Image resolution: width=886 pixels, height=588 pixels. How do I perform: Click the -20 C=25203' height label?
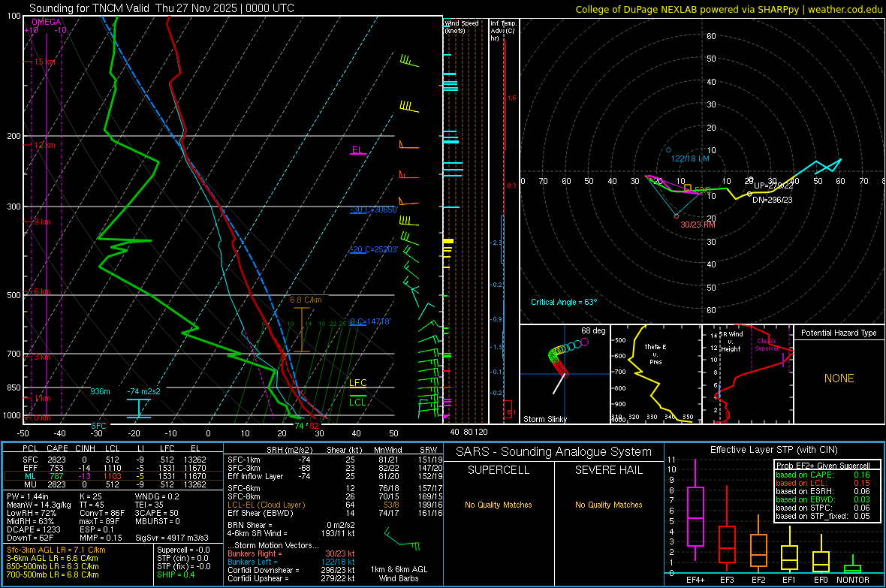tap(374, 249)
